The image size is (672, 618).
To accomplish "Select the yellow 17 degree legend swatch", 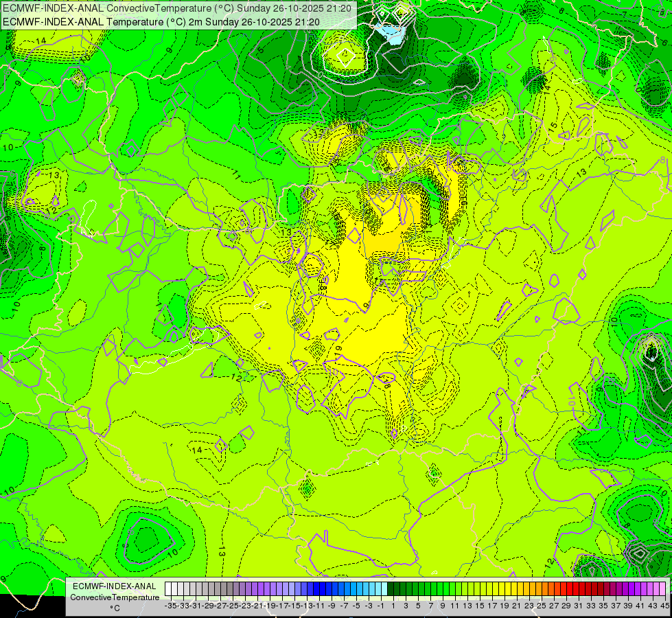I will (x=489, y=589).
